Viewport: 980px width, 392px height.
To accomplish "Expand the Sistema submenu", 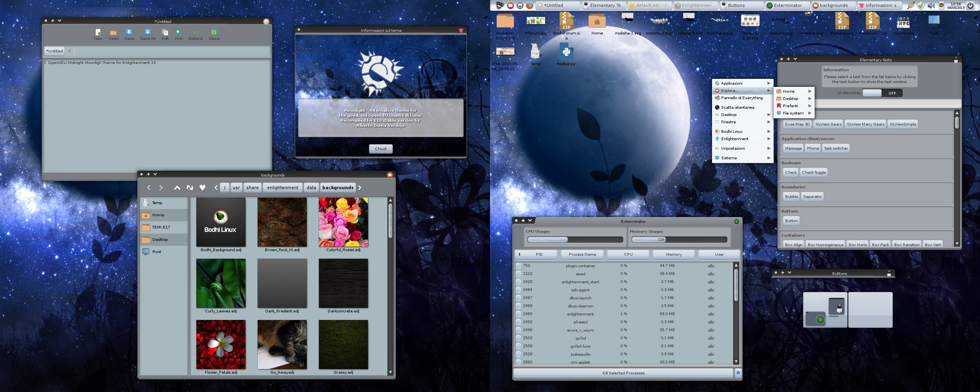I will [x=742, y=158].
